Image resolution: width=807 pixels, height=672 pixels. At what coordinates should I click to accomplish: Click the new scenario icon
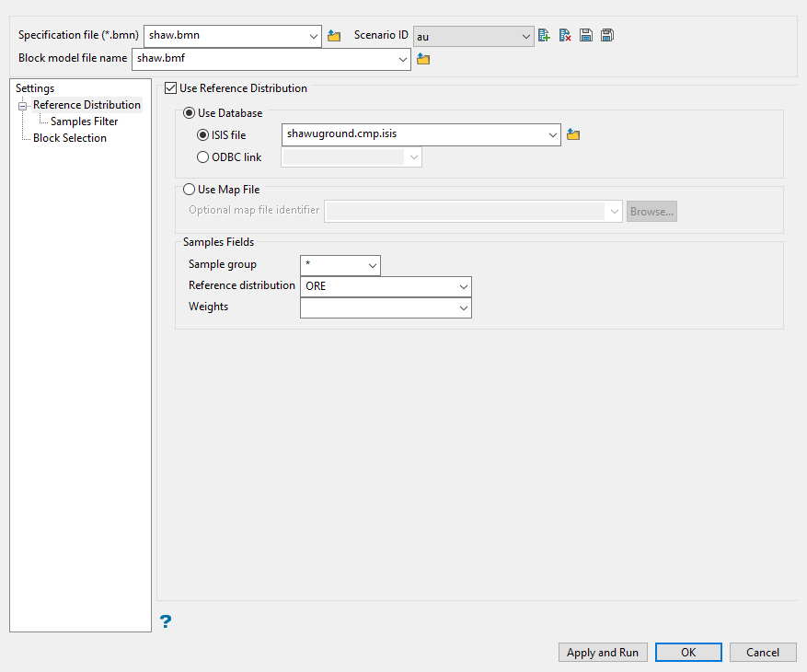pos(545,36)
